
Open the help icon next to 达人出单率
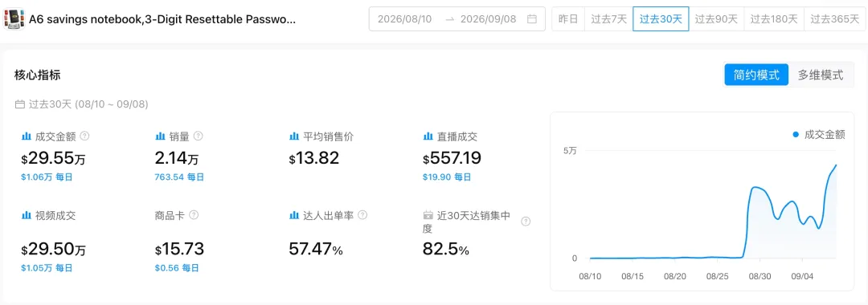[x=362, y=215]
